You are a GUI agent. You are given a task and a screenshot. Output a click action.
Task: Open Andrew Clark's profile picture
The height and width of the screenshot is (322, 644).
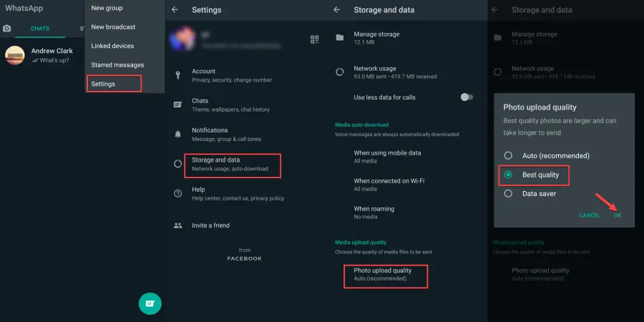tap(15, 55)
